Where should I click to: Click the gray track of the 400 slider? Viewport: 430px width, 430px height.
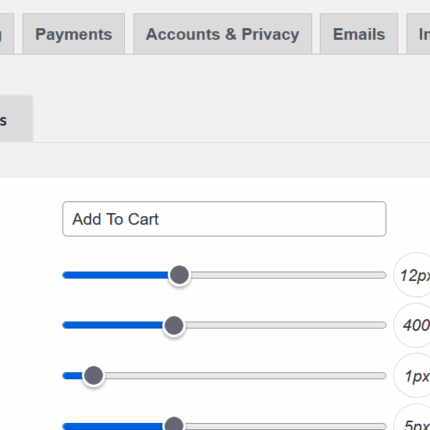[x=285, y=325]
